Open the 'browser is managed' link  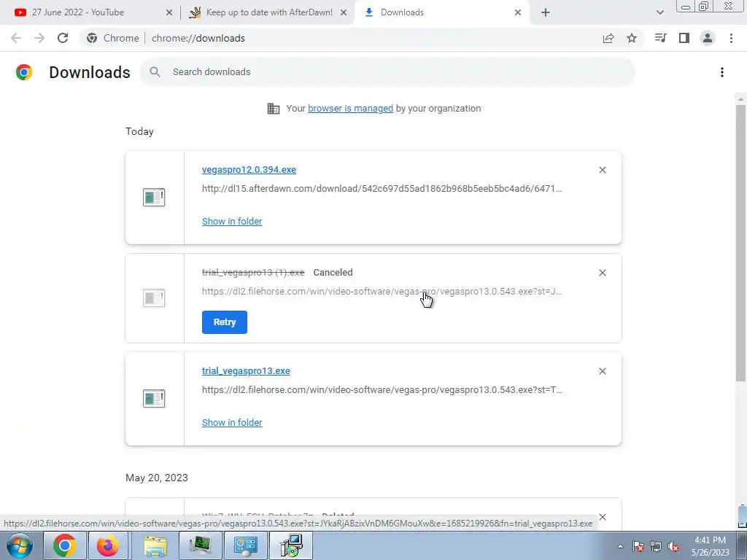(350, 109)
